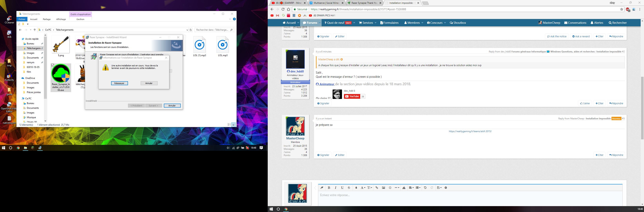Open the Partage ribbon tab
This screenshot has height=212, width=644.
(x=47, y=19)
